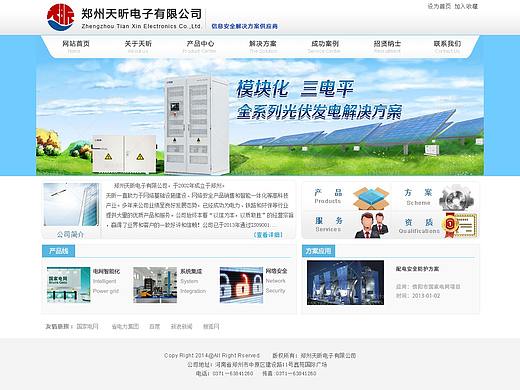Click the Products open box icon
The image size is (520, 390).
371,198
